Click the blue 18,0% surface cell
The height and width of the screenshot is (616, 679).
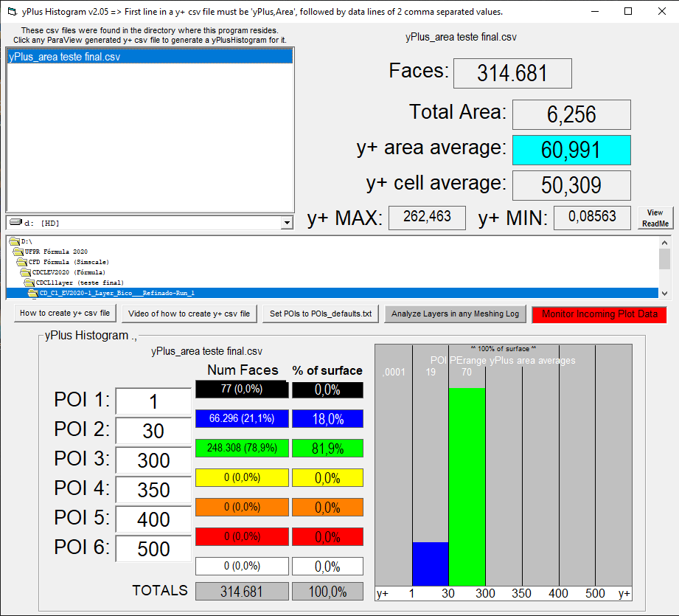[x=327, y=418]
